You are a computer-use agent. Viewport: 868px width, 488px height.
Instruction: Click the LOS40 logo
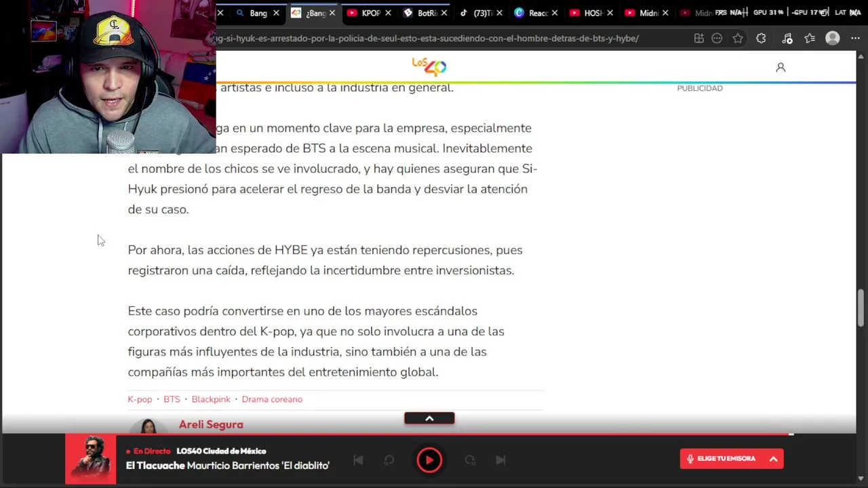[429, 66]
